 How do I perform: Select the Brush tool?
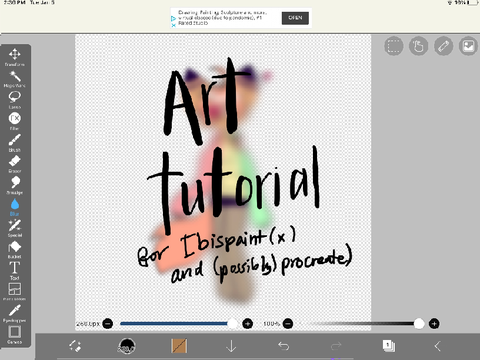[x=15, y=143]
